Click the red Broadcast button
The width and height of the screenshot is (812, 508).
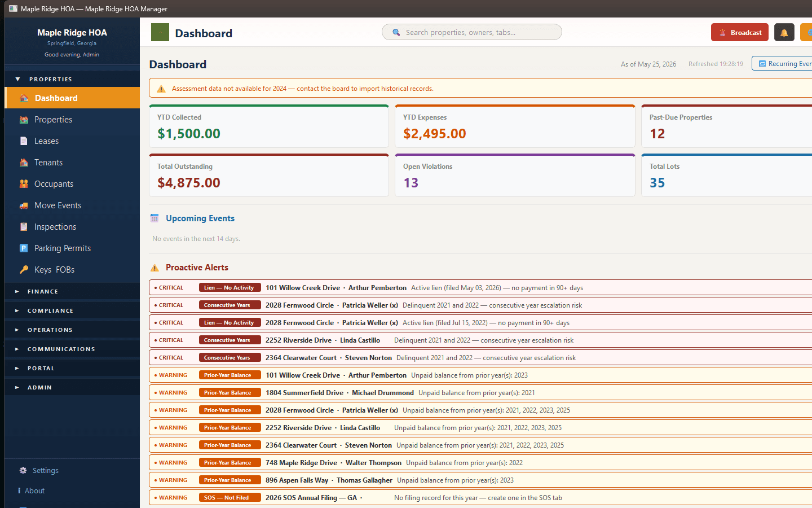[x=740, y=33]
